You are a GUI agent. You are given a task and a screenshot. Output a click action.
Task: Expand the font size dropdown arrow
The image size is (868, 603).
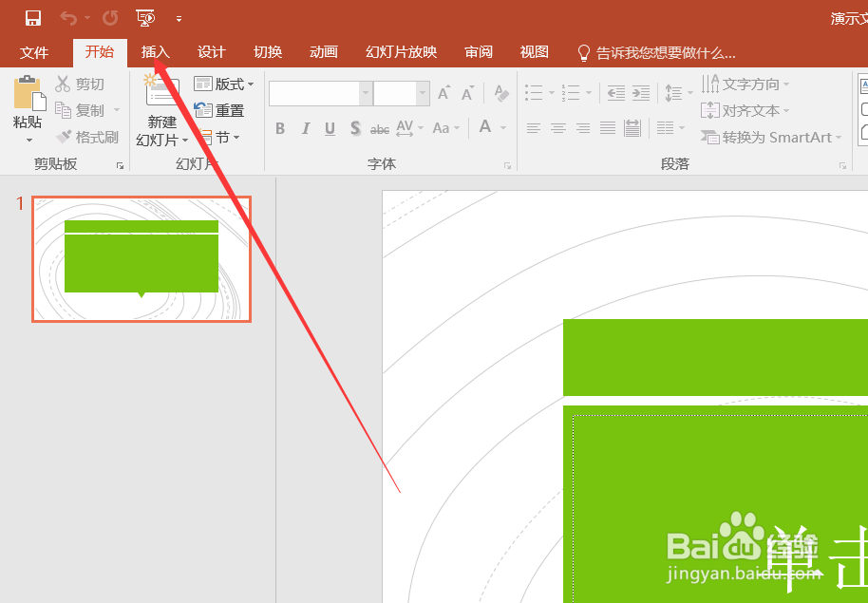(x=423, y=94)
